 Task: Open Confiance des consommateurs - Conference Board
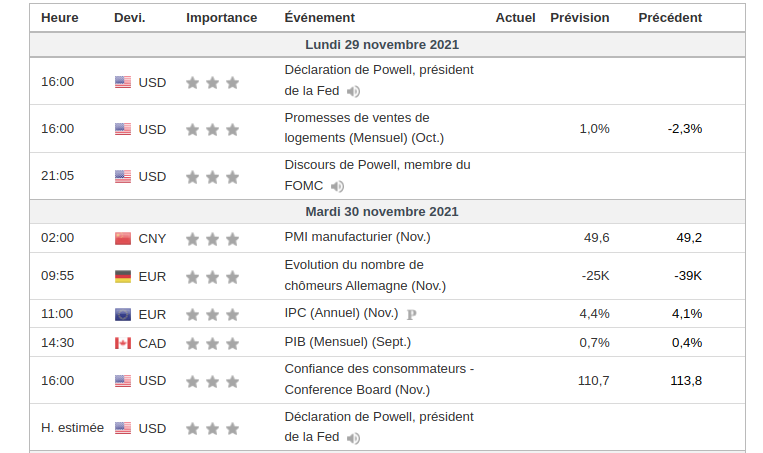(x=379, y=379)
